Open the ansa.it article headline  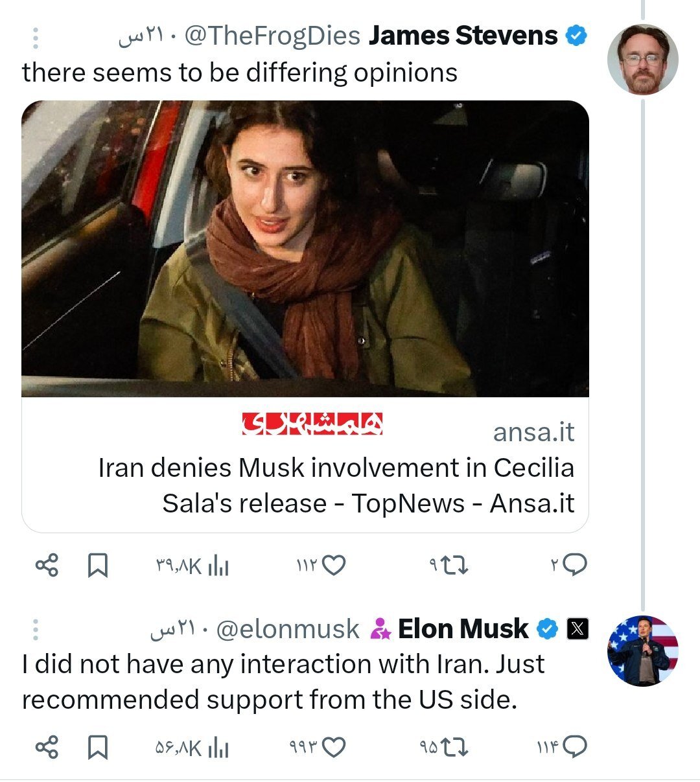point(336,485)
